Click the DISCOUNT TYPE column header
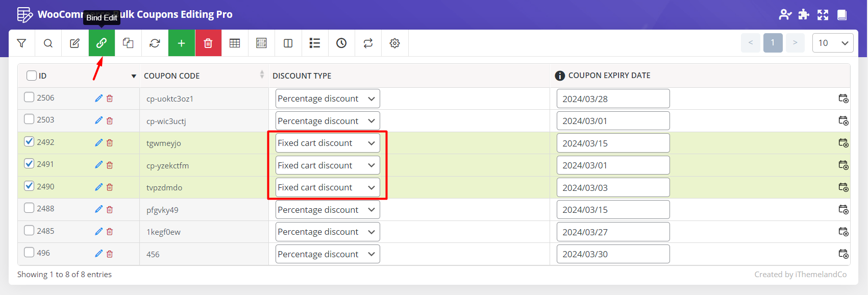This screenshot has width=868, height=295. click(x=302, y=76)
